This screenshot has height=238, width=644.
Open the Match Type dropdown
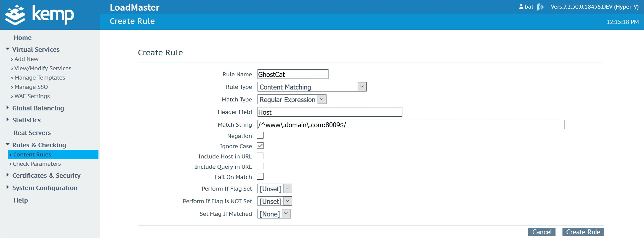[x=292, y=99]
